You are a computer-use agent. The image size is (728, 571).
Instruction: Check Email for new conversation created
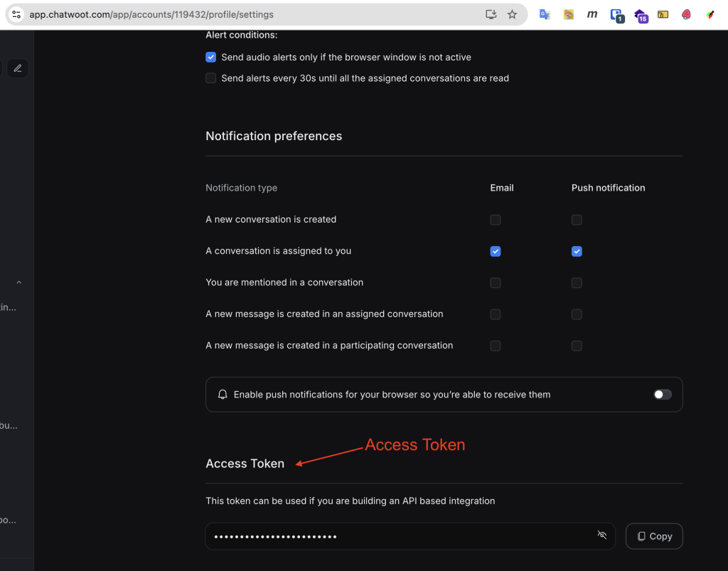pos(496,220)
